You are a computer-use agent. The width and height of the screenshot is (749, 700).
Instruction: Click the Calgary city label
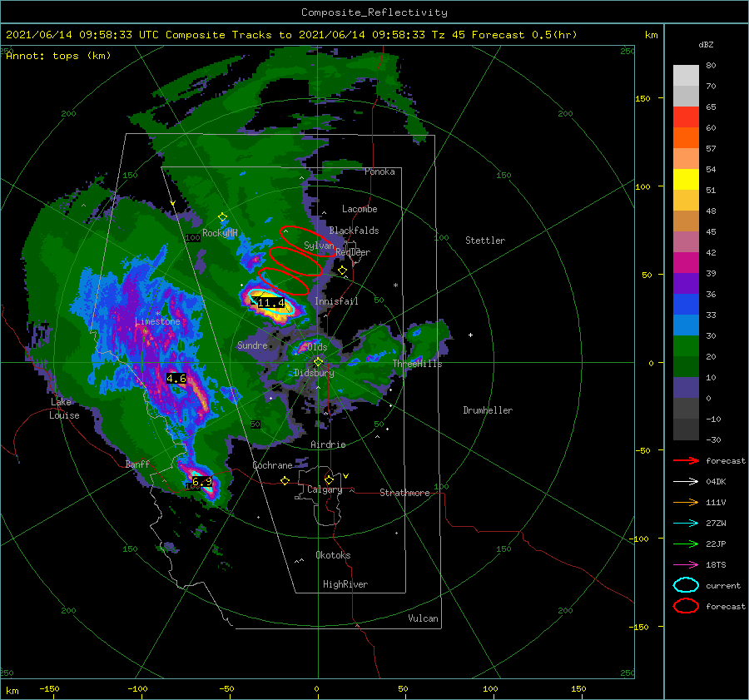click(325, 489)
